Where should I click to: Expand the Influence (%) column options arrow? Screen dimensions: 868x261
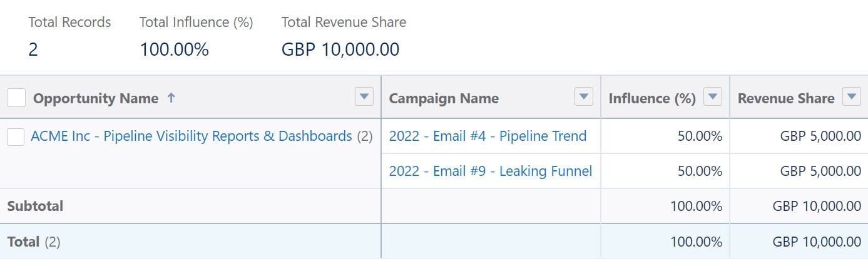tap(713, 97)
